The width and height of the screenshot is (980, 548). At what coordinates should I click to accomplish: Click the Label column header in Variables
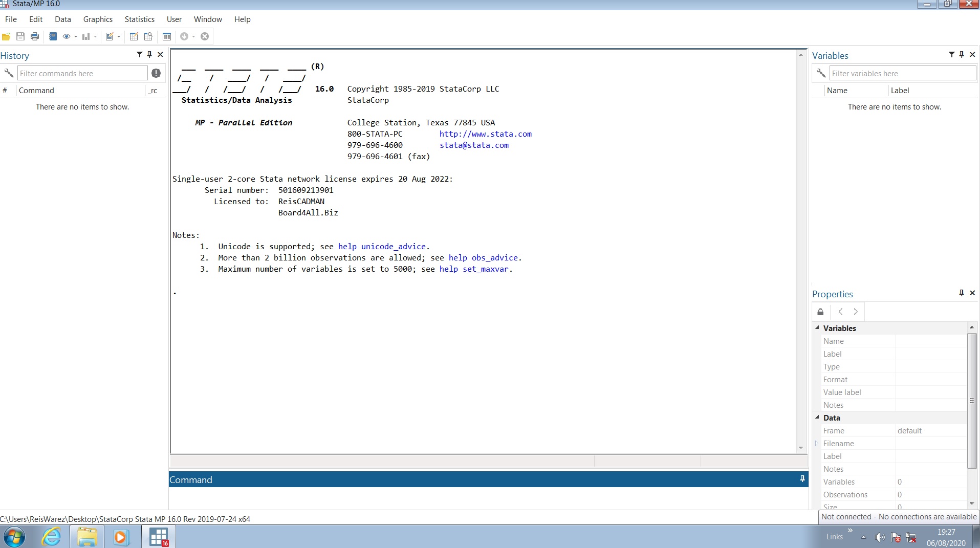(932, 91)
